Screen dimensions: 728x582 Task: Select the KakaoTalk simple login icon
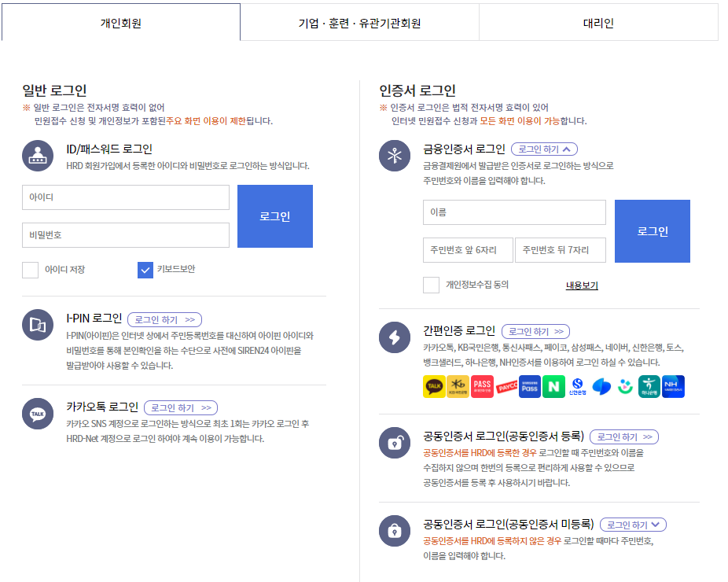click(x=432, y=386)
